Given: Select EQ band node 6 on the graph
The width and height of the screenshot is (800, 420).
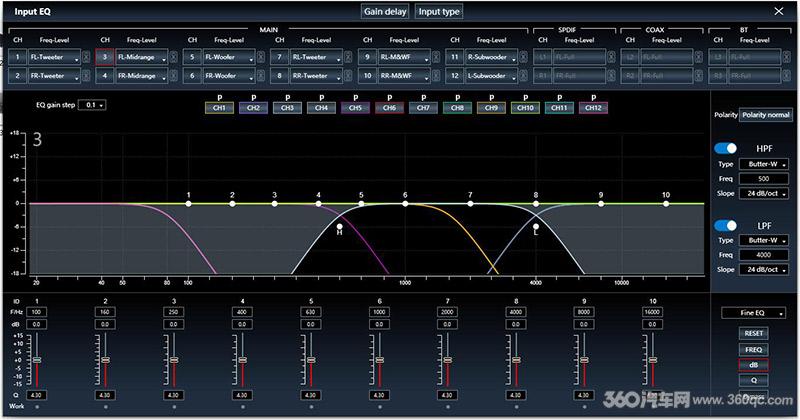Looking at the screenshot, I should 405,204.
